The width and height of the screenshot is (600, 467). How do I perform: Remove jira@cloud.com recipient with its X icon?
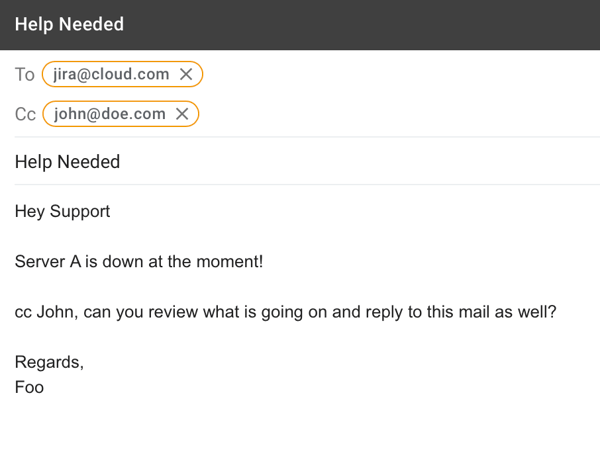pyautogui.click(x=186, y=74)
